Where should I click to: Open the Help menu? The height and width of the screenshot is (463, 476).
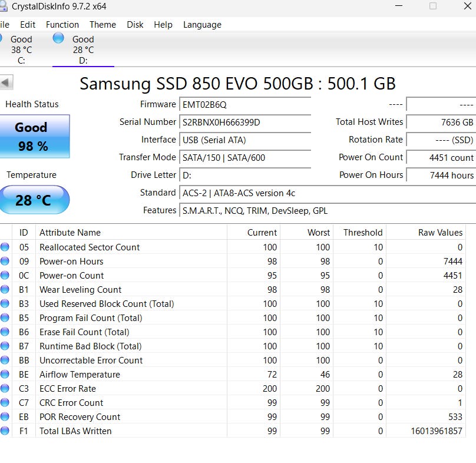point(163,25)
